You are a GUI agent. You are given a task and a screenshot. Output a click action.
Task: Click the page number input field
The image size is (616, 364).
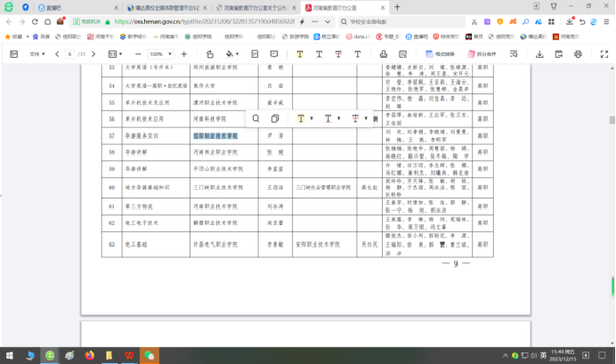click(70, 53)
